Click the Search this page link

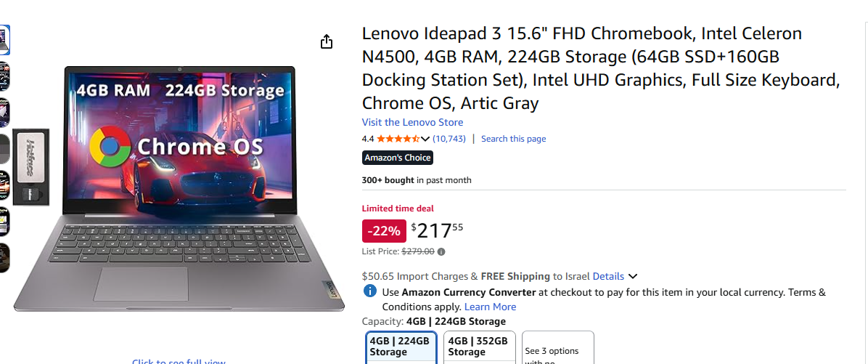coord(513,139)
